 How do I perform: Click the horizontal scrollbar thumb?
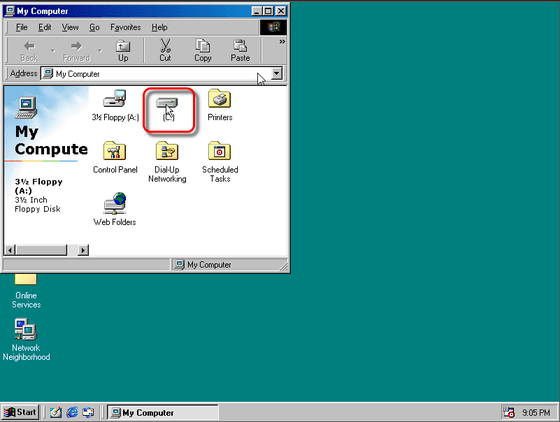pos(41,250)
